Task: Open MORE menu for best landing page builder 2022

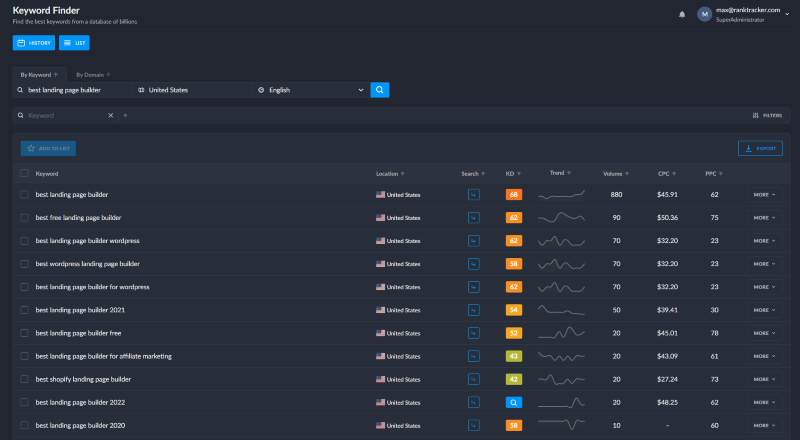Action: pos(764,402)
